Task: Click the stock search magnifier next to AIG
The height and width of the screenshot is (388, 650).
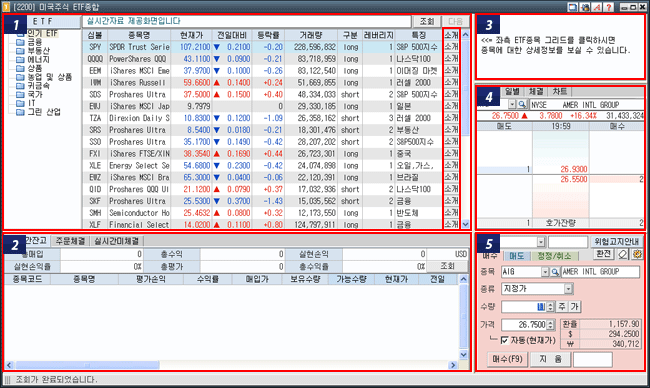Action: coord(555,272)
